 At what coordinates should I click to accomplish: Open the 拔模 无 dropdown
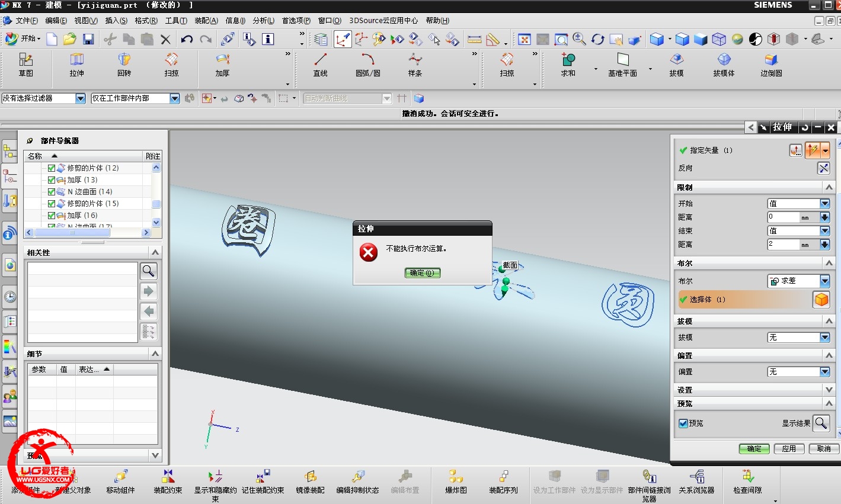(x=824, y=338)
